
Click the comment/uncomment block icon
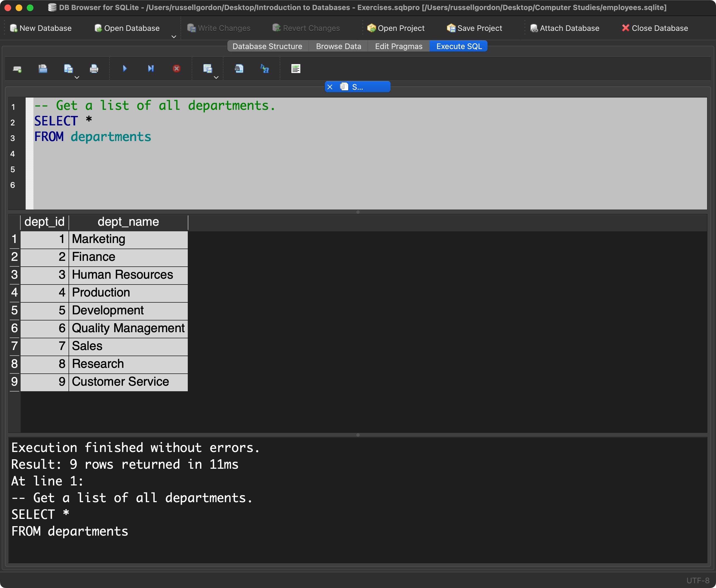click(296, 69)
